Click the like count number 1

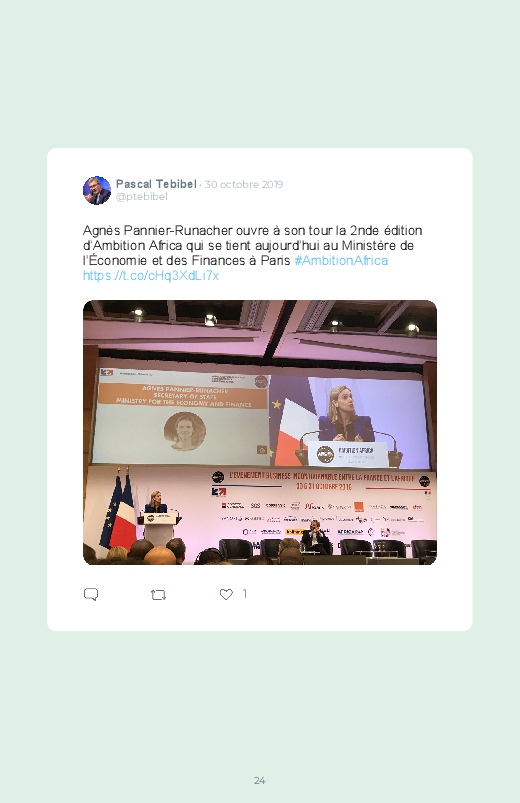pos(245,594)
